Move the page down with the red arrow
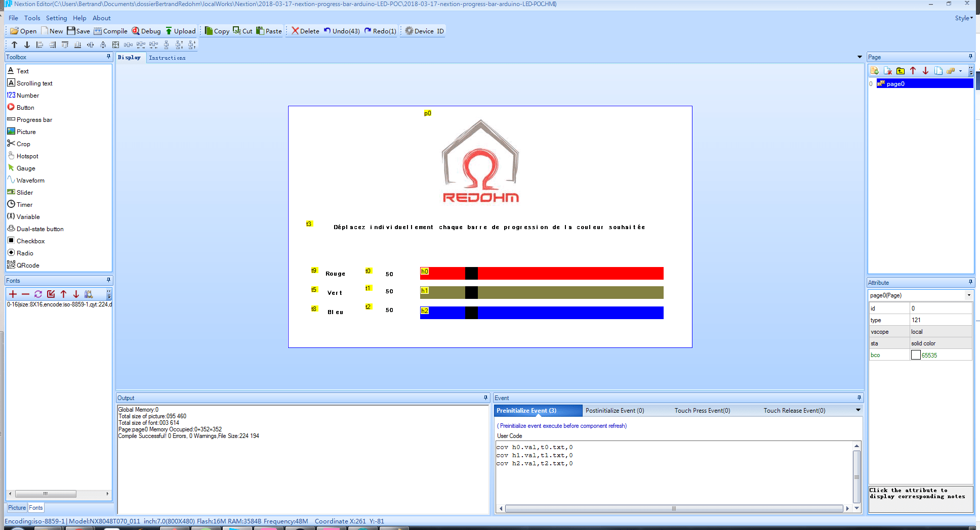This screenshot has width=980, height=530. coord(925,71)
